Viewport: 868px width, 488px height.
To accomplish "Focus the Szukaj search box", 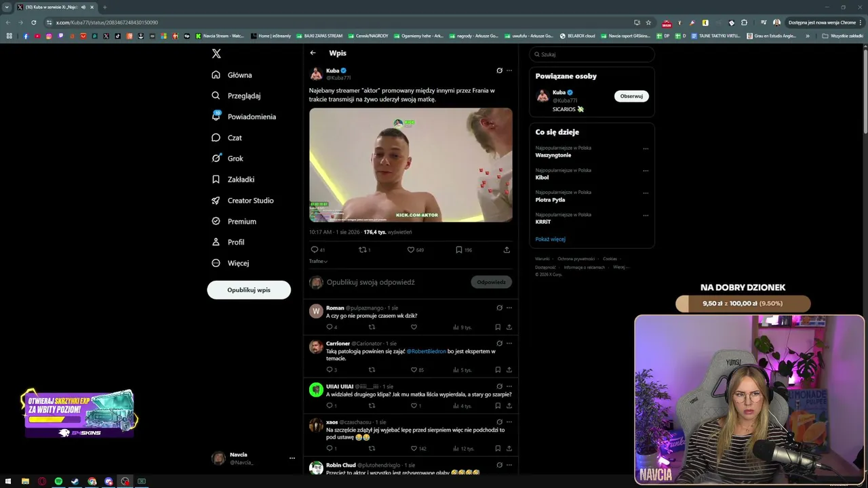I will (x=592, y=54).
